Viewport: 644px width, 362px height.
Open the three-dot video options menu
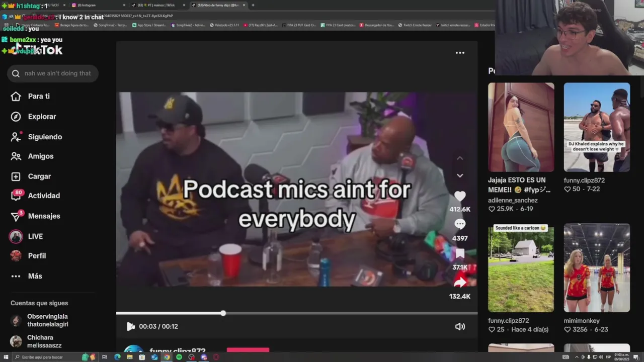460,53
